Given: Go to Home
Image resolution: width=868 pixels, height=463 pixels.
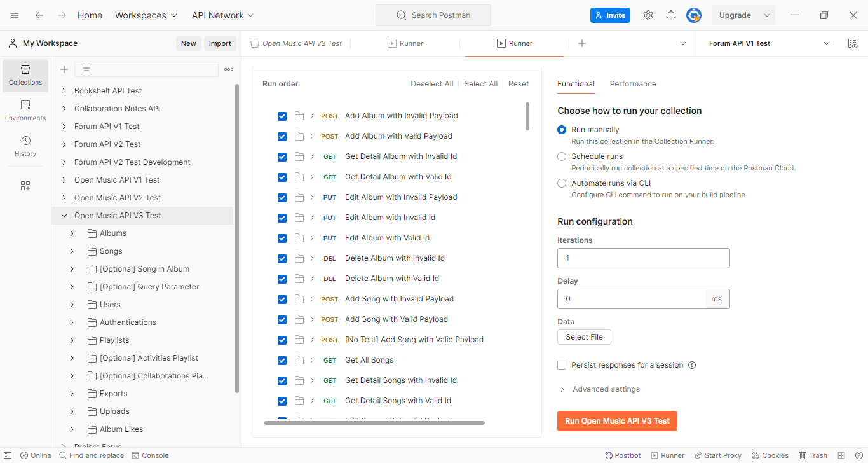Looking at the screenshot, I should click(90, 15).
